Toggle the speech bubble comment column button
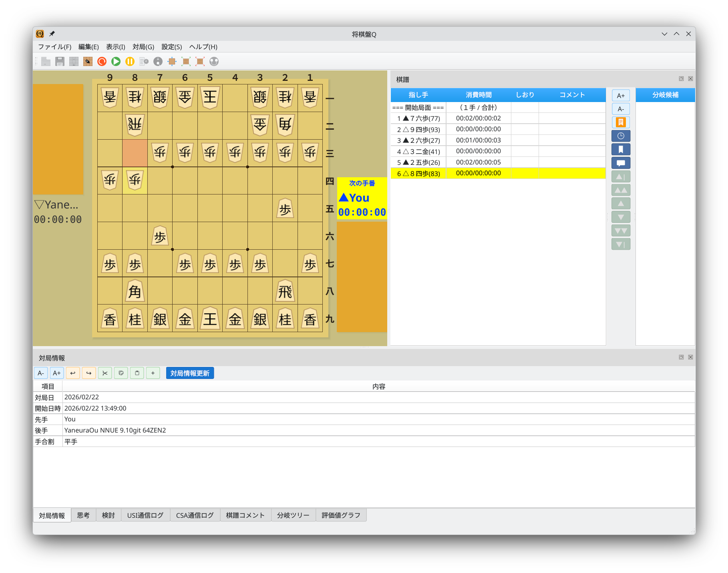Image resolution: width=728 pixels, height=573 pixels. (621, 163)
